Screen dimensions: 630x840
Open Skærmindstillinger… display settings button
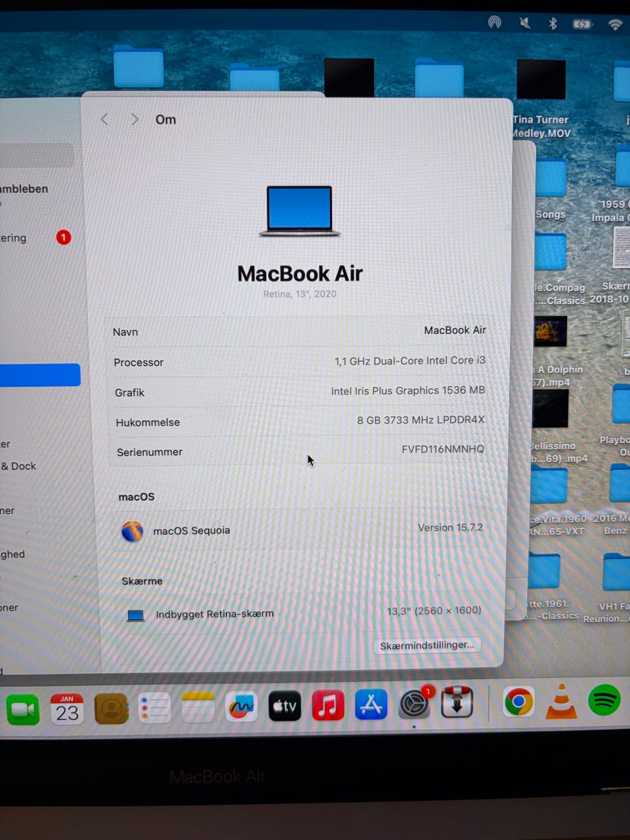[427, 645]
